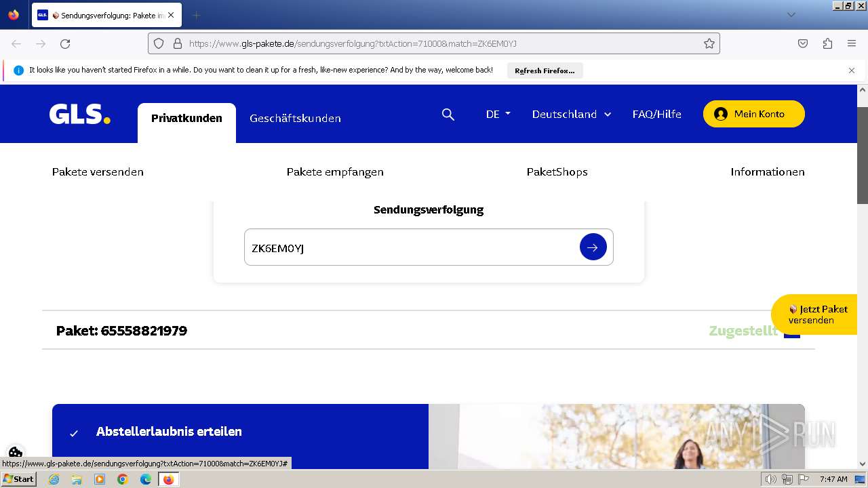The image size is (868, 488).
Task: Switch to Privatkunden tab
Action: 186,119
